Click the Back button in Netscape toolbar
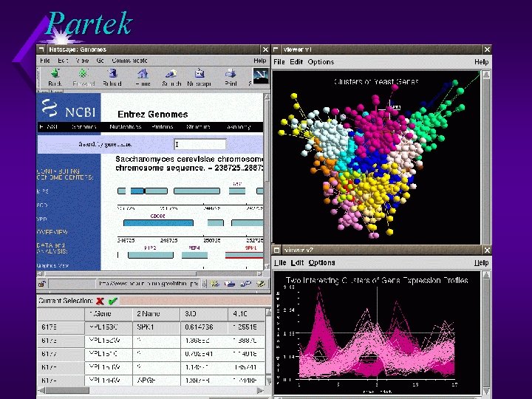 click(x=55, y=78)
